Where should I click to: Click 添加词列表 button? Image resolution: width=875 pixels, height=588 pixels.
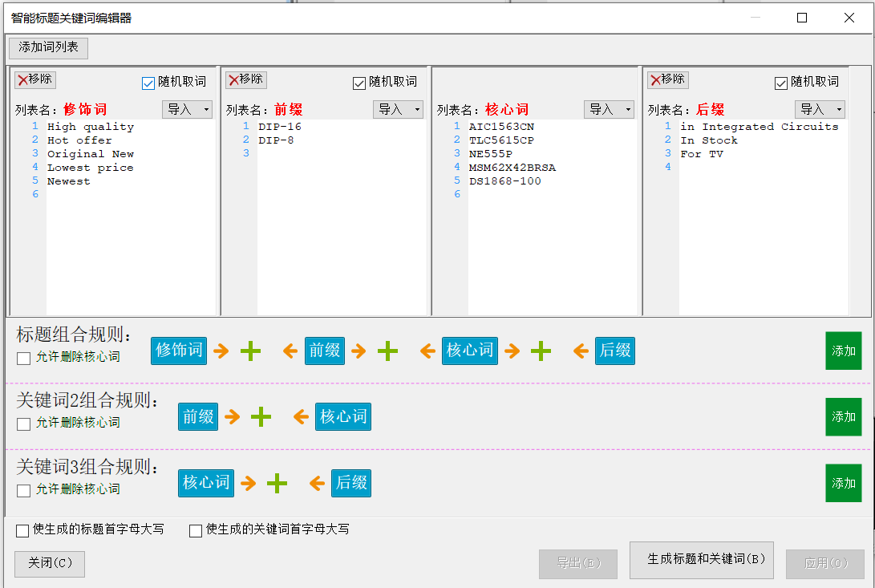49,47
